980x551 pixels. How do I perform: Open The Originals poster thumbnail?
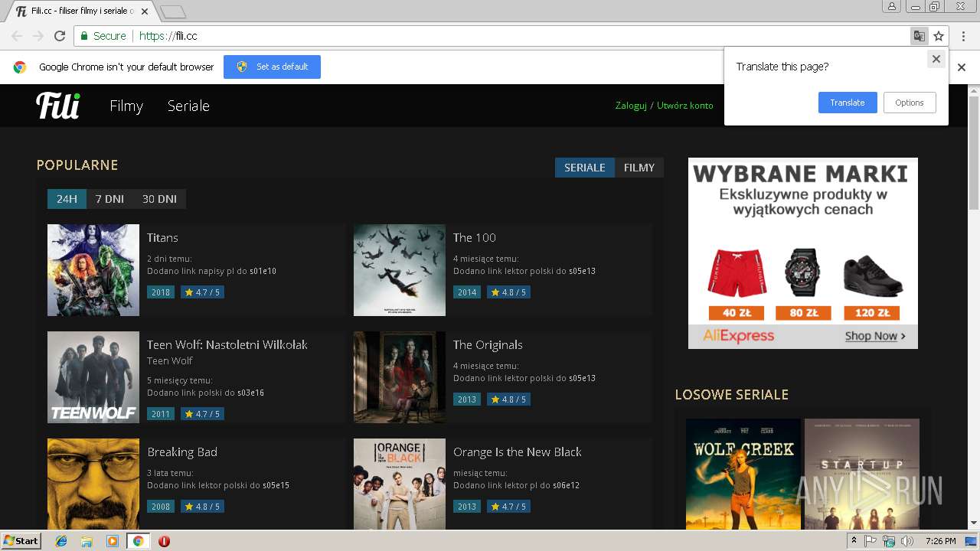click(x=400, y=377)
